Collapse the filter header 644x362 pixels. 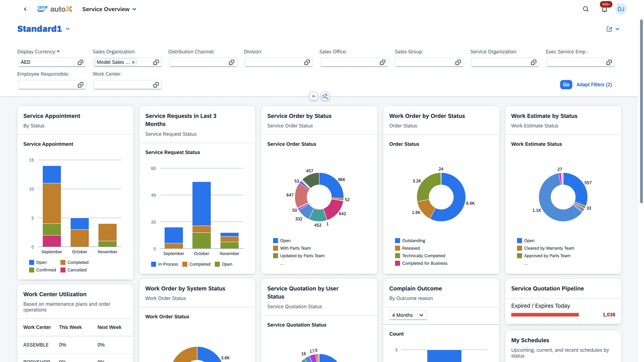click(x=313, y=96)
